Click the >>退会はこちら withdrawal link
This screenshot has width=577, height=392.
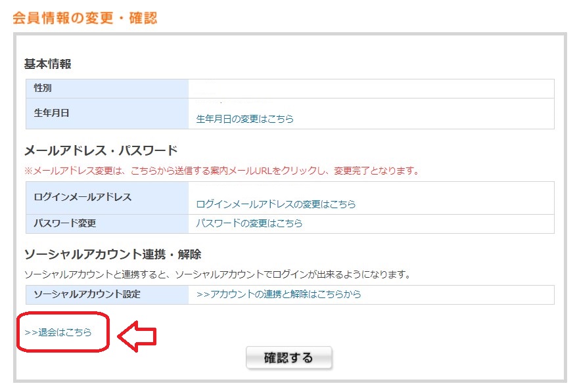[58, 332]
